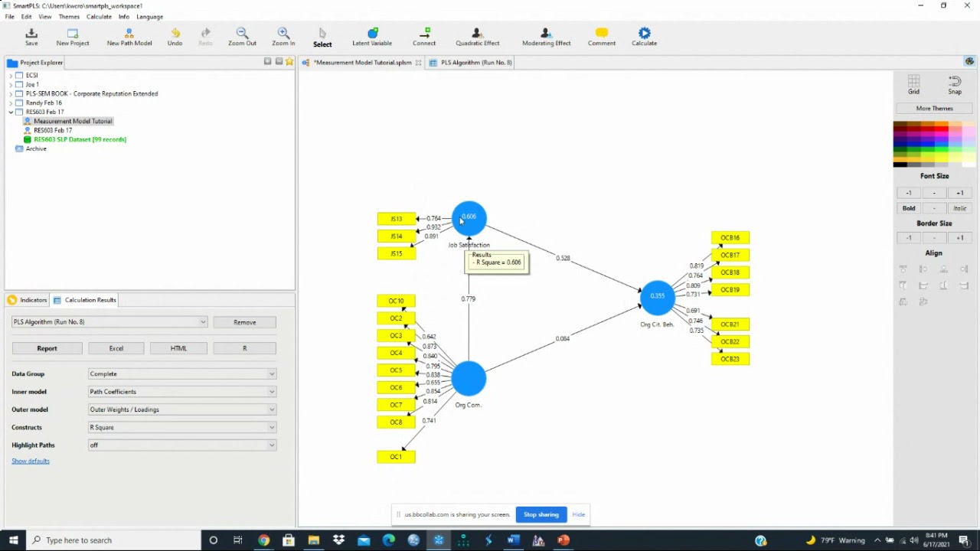The height and width of the screenshot is (551, 980).
Task: Click the expand-all plus icon in Project Explorer
Action: (x=267, y=61)
